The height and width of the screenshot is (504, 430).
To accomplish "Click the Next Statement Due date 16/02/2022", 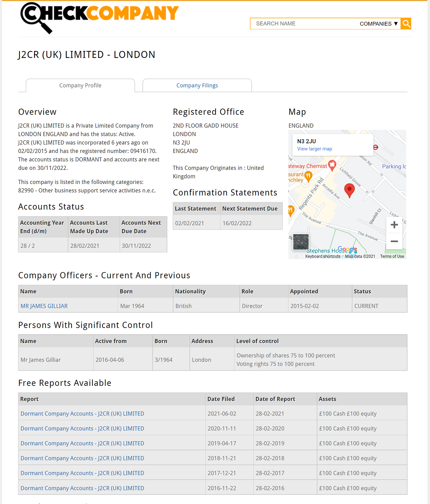I will click(237, 223).
